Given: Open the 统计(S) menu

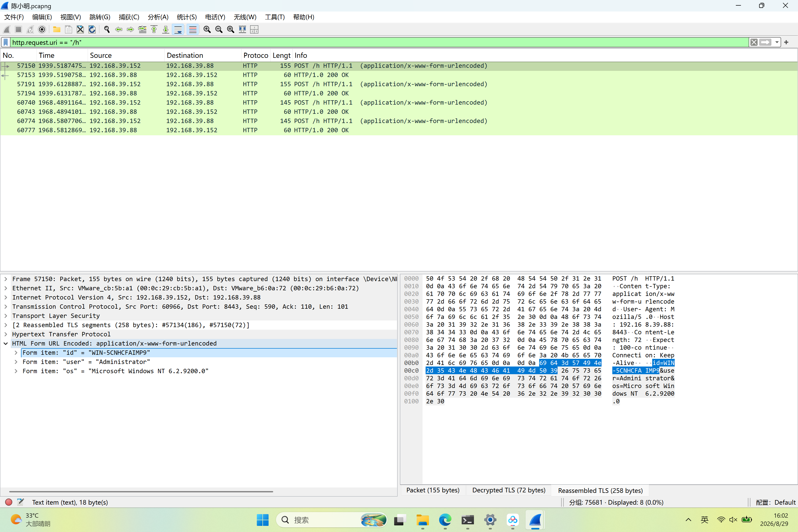Looking at the screenshot, I should (x=187, y=17).
